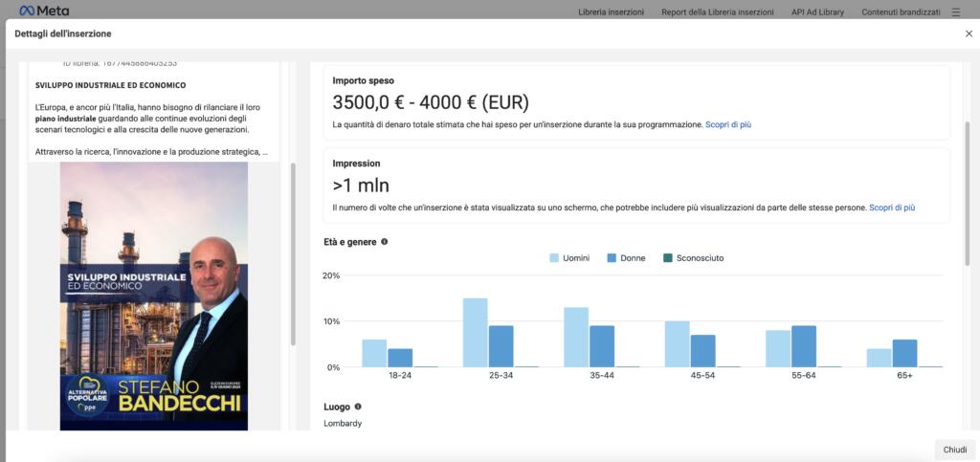Open the hamburger menu icon
Screen dimensions: 980x462
pyautogui.click(x=956, y=12)
